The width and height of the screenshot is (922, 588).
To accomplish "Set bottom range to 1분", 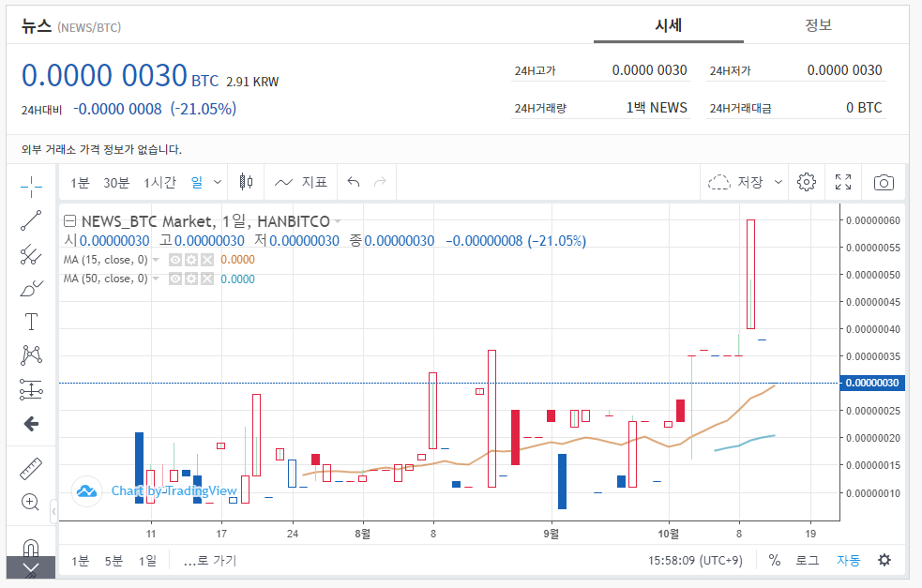I will tap(80, 561).
